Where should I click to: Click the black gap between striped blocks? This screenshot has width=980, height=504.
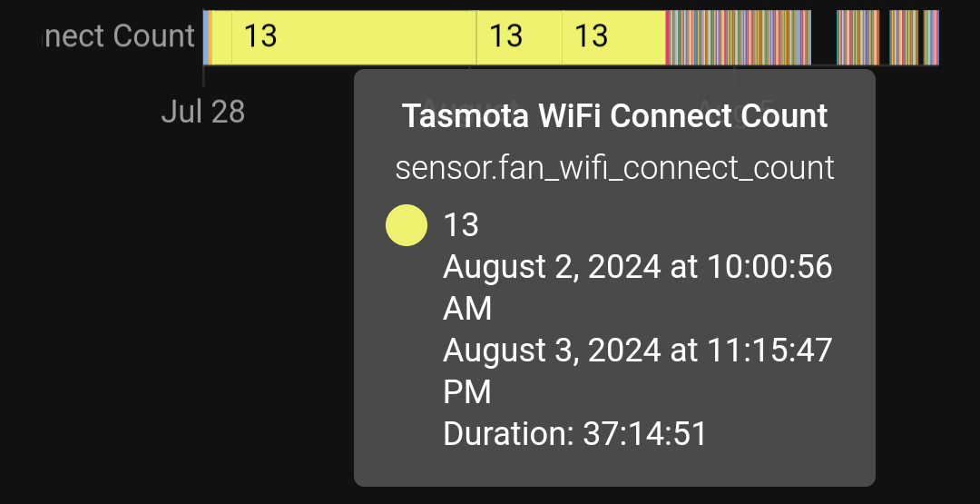[824, 37]
